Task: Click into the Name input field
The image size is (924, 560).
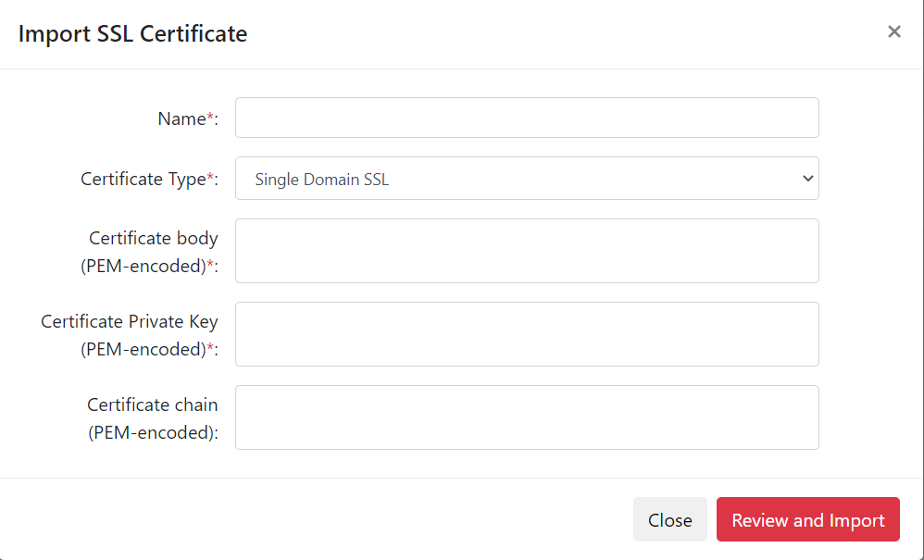Action: (x=526, y=118)
